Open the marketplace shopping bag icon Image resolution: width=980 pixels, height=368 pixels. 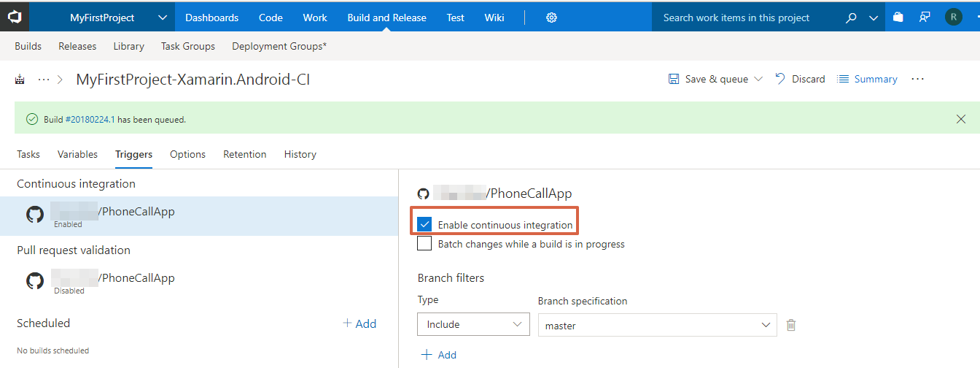pyautogui.click(x=898, y=18)
